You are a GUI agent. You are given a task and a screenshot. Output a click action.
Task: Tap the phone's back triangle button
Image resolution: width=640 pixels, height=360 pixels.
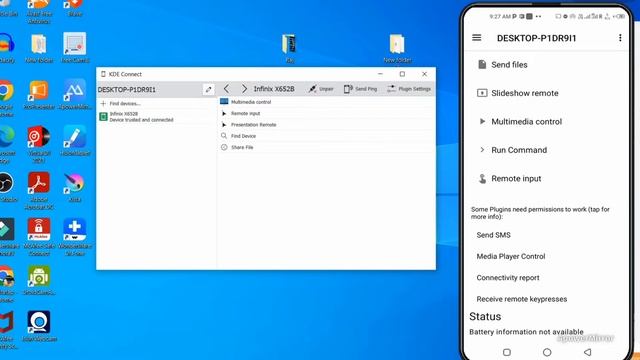(x=587, y=352)
